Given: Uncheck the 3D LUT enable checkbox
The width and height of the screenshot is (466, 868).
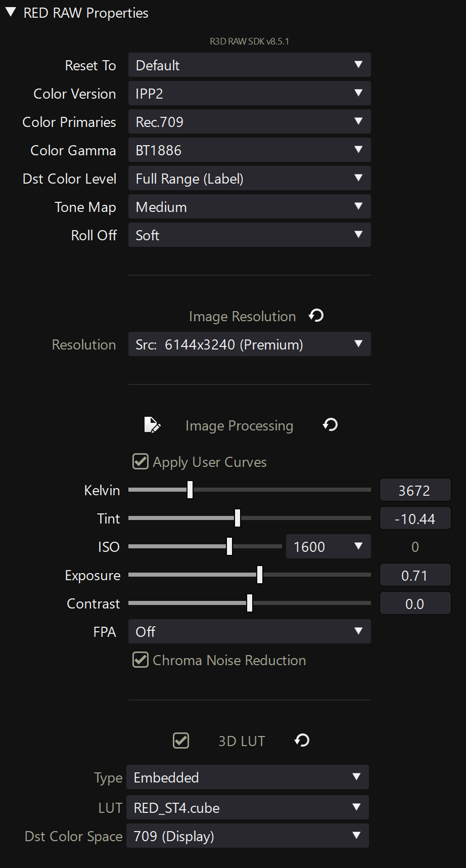Looking at the screenshot, I should coord(181,741).
